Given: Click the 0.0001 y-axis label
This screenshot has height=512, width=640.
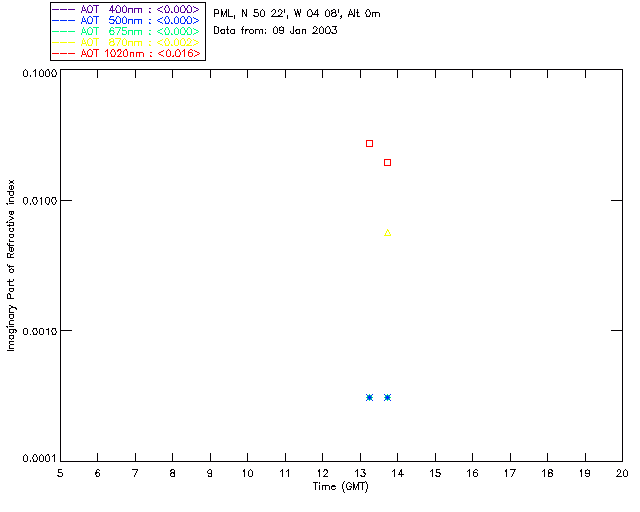Looking at the screenshot, I should click(x=40, y=459).
